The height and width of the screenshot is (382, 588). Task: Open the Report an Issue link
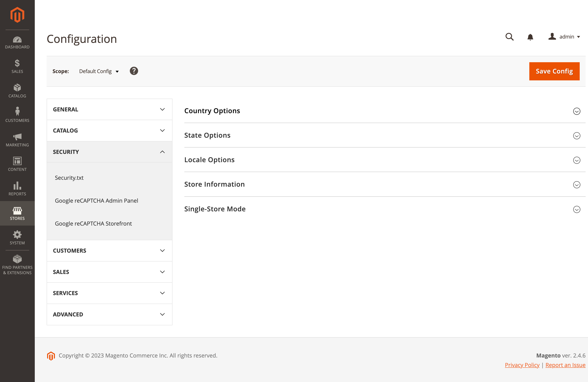click(565, 365)
